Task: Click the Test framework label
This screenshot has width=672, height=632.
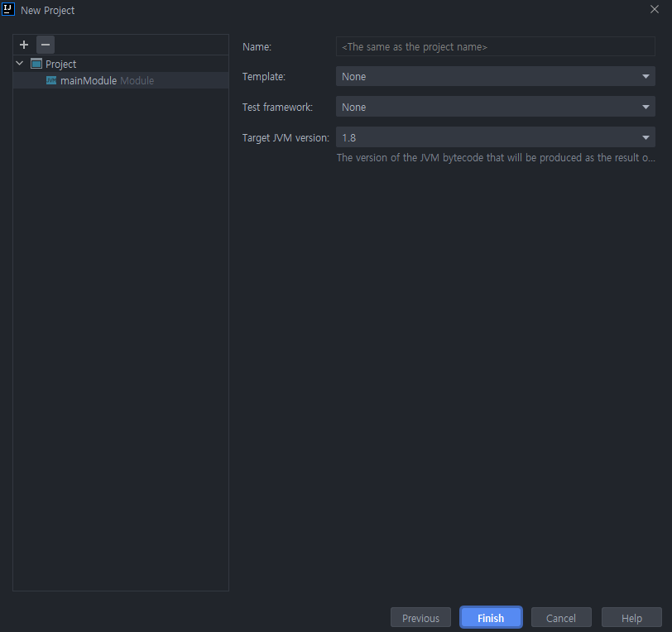Action: click(277, 107)
